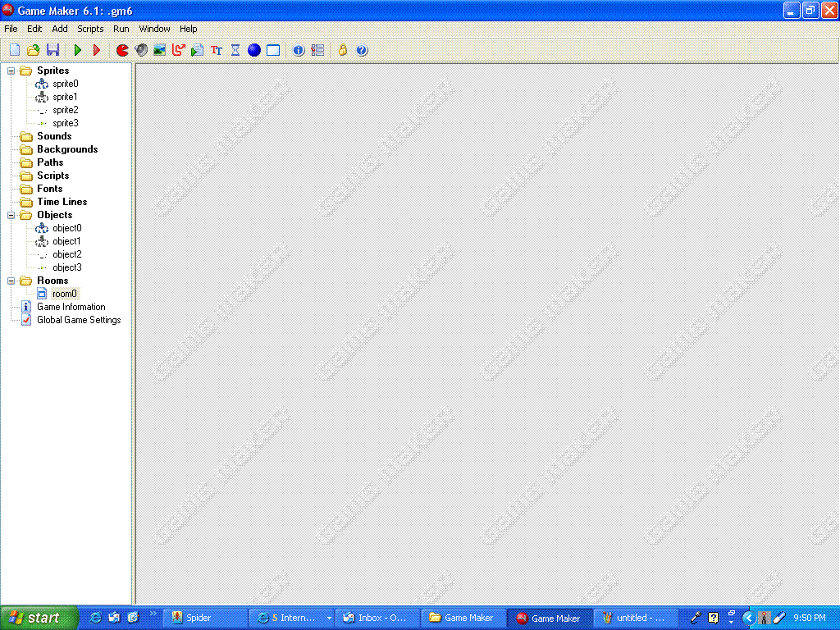Expand hidden system tray icons
The image size is (840, 630).
click(748, 618)
